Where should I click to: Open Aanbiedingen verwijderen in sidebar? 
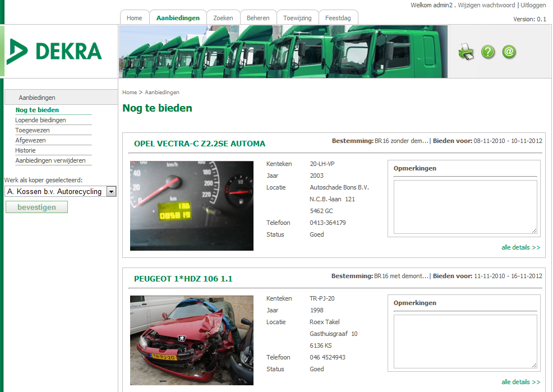50,161
